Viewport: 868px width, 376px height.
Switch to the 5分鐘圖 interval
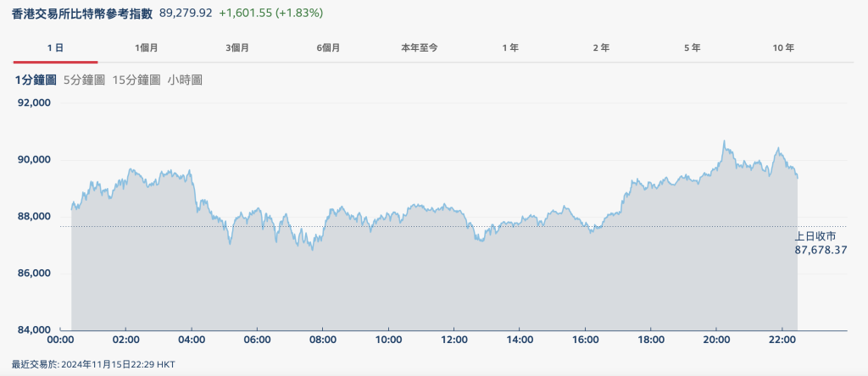pyautogui.click(x=84, y=80)
